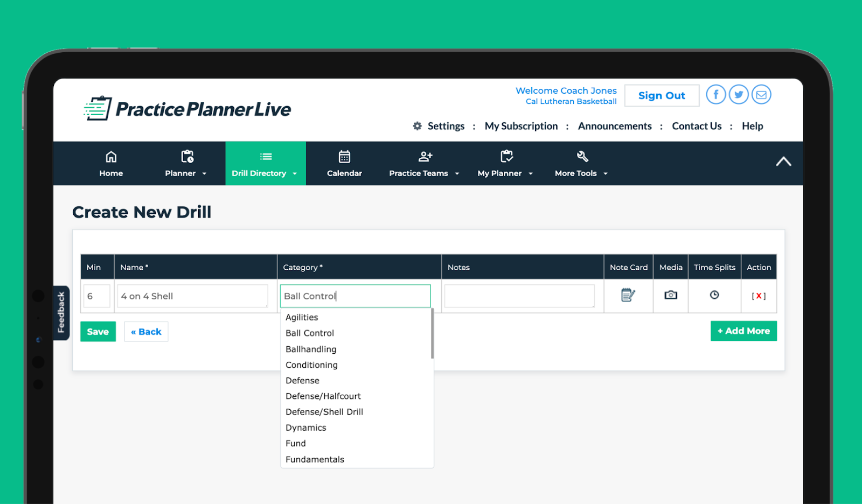Expand the My Planner dropdown arrow
This screenshot has height=504, width=862.
pyautogui.click(x=531, y=174)
